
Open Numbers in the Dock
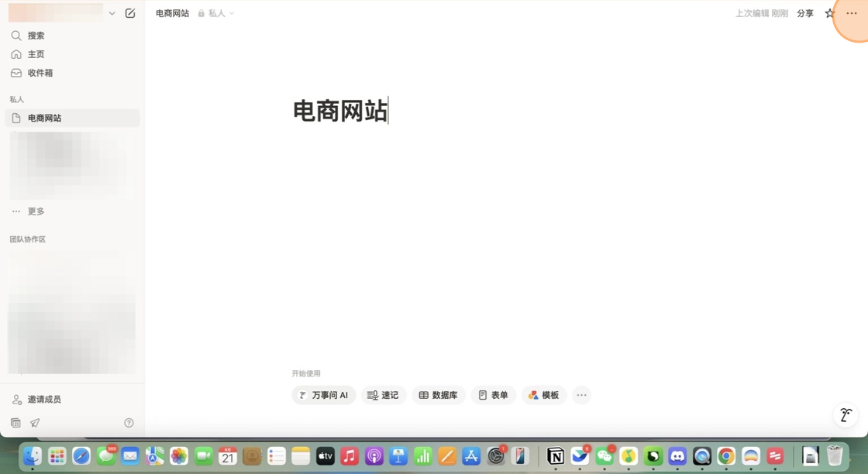422,455
